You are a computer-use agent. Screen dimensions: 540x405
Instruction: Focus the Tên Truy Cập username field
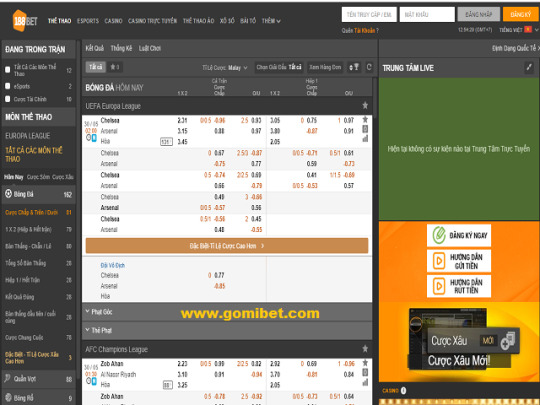(x=369, y=14)
